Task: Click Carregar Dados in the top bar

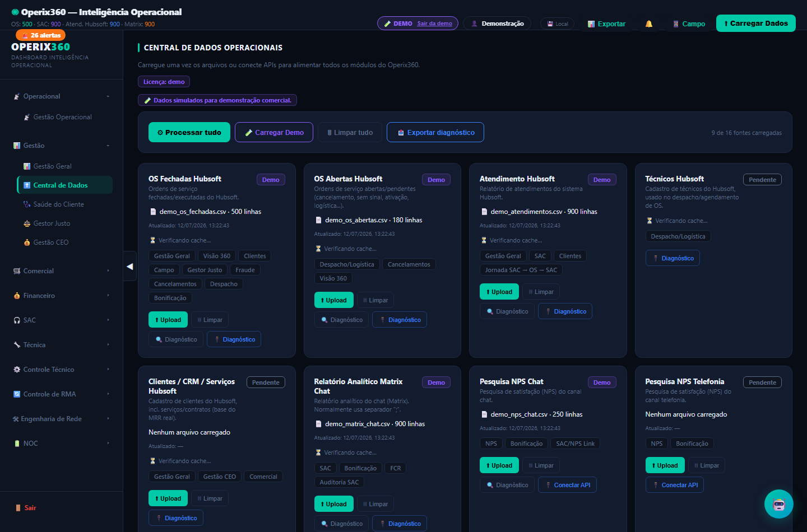Action: click(756, 24)
